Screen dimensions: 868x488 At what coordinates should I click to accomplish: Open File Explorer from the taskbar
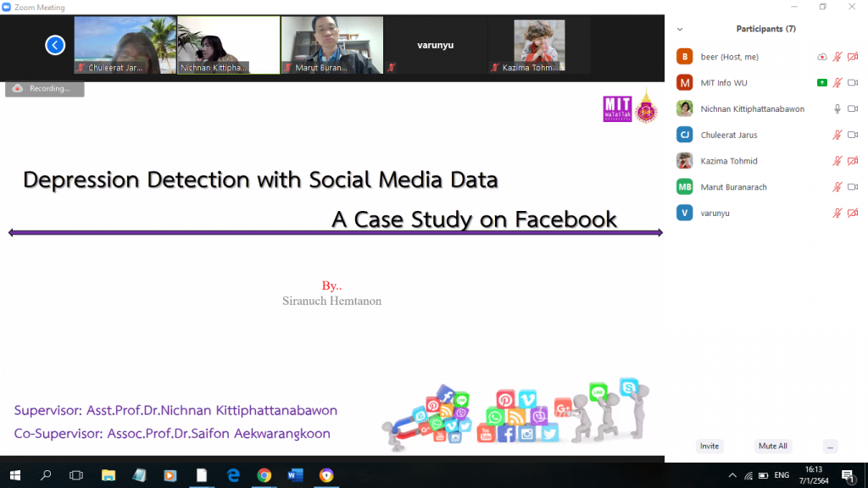click(x=108, y=475)
